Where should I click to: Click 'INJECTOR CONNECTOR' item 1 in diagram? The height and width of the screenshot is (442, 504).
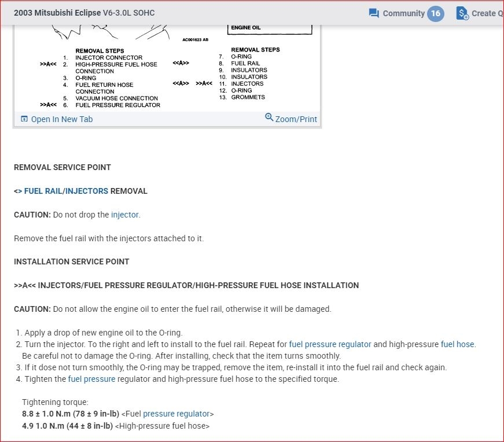tap(109, 57)
